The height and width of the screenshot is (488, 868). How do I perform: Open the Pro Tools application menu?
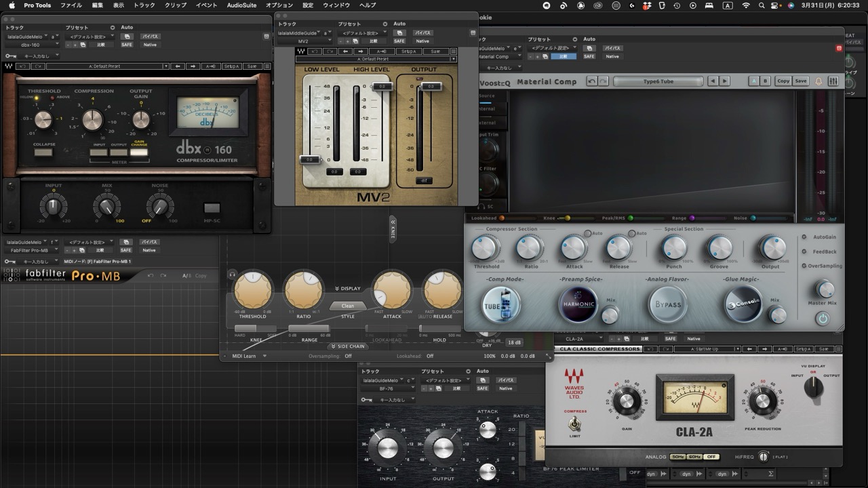[x=37, y=5]
